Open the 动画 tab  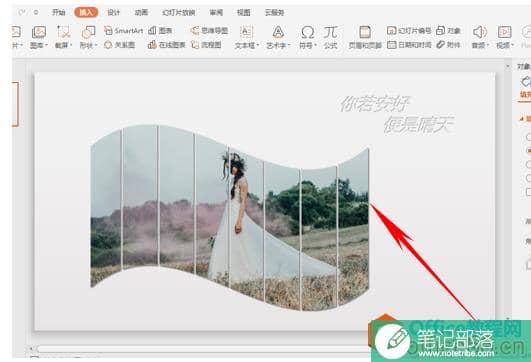tap(141, 13)
